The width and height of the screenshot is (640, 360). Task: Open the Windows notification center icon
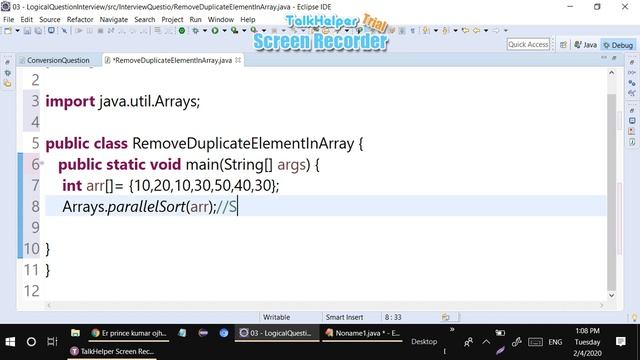620,342
